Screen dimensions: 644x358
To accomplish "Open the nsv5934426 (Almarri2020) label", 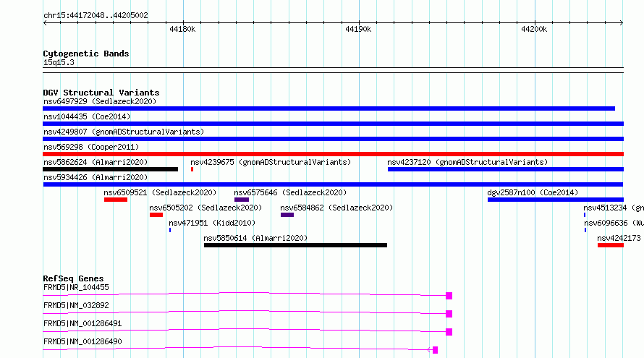I will (96, 177).
